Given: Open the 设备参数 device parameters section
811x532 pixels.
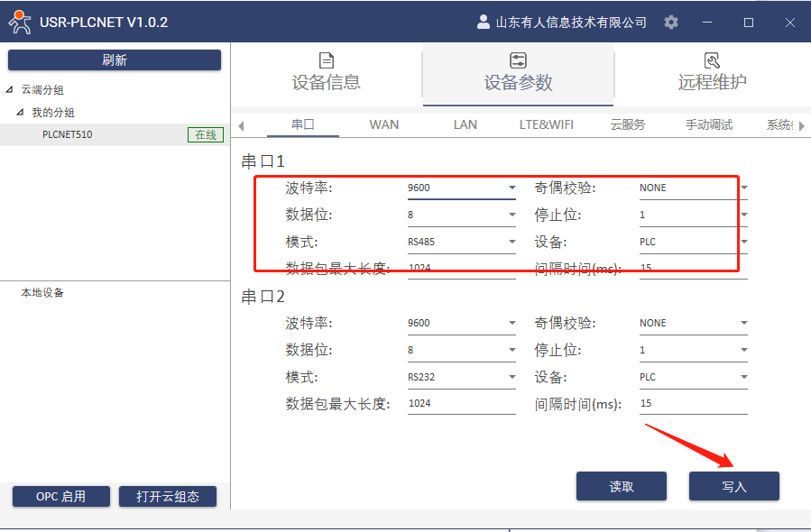Looking at the screenshot, I should pos(518,72).
